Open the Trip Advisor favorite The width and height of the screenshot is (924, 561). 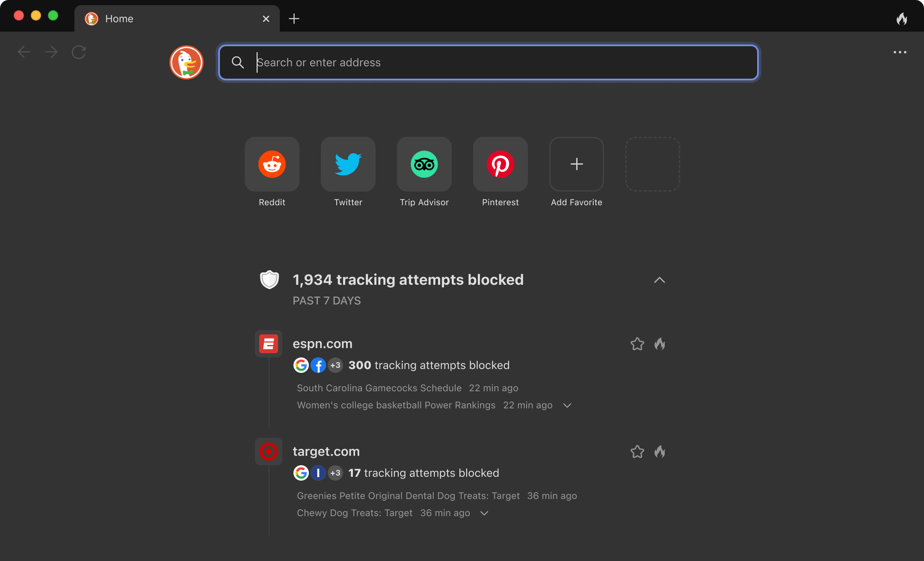[x=424, y=164]
